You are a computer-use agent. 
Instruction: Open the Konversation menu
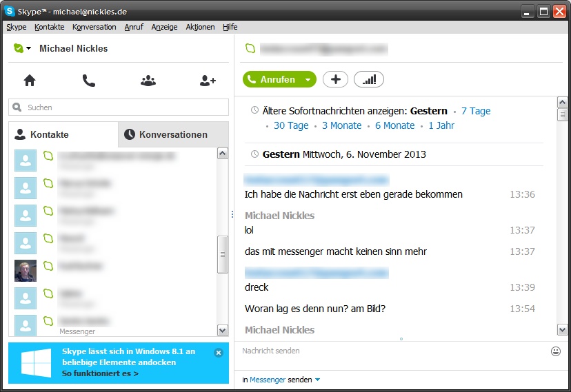[x=94, y=27]
